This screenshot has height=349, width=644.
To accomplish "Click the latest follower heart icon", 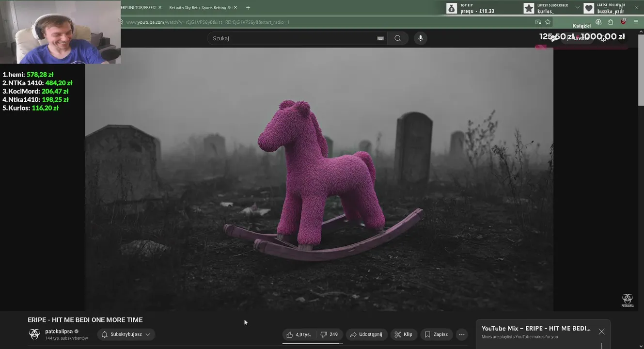I will click(x=589, y=8).
